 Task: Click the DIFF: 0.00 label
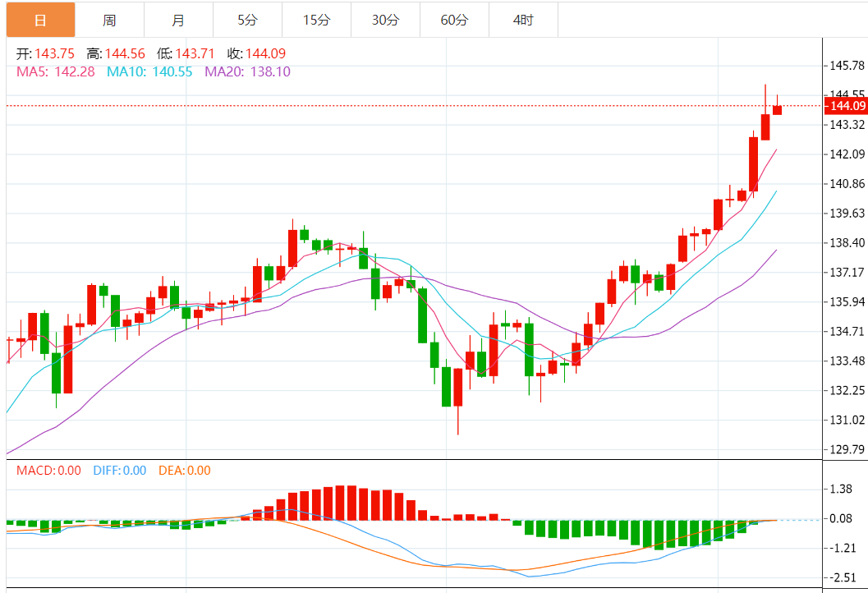[x=120, y=471]
